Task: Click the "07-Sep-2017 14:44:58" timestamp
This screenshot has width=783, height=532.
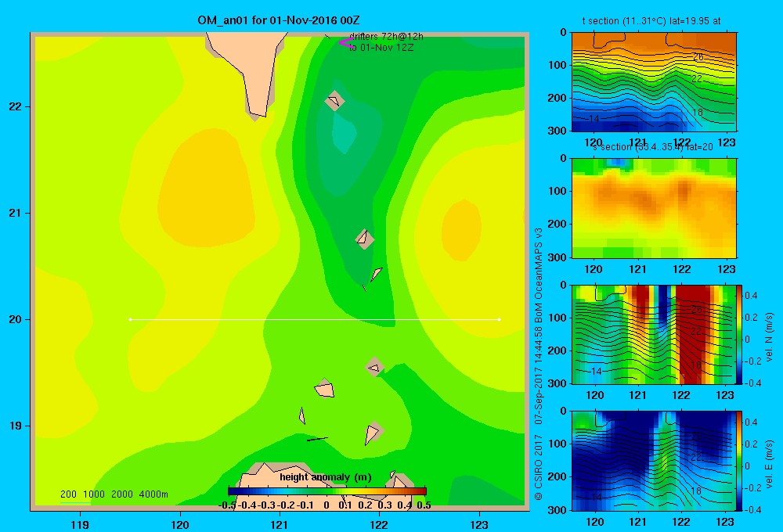Action: pyautogui.click(x=539, y=375)
